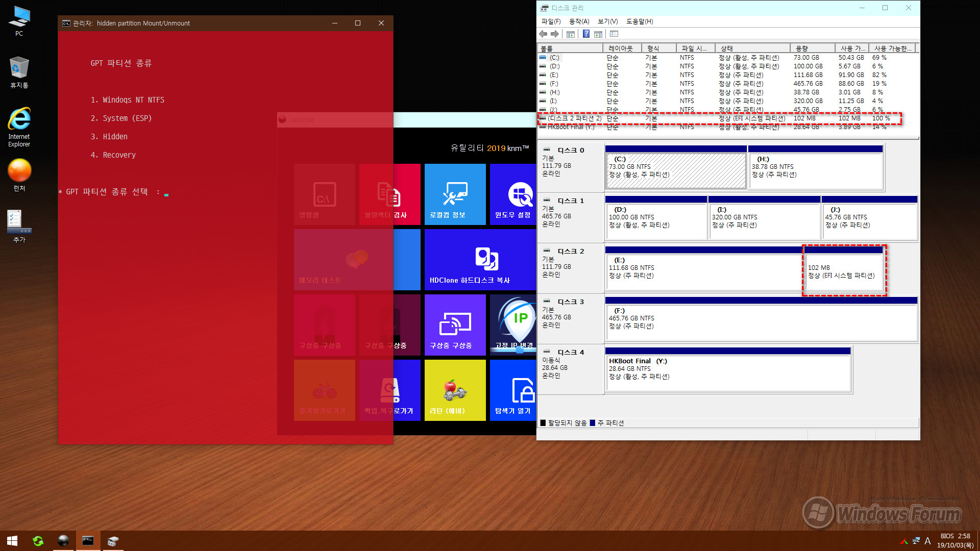Open the 로컬컴 정보 launcher tile
The width and height of the screenshot is (980, 551).
[x=455, y=194]
